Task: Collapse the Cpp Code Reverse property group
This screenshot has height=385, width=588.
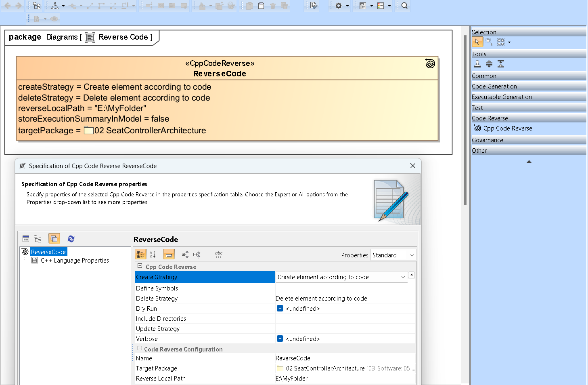Action: click(x=140, y=266)
